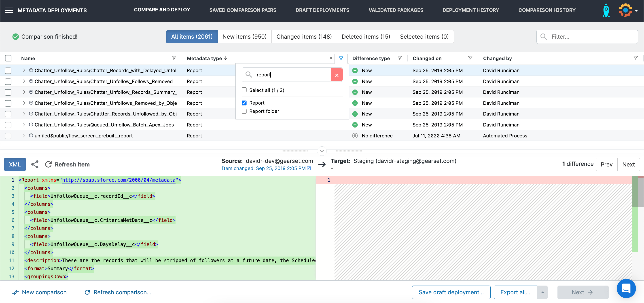Click the rocket release notes icon

click(x=606, y=10)
